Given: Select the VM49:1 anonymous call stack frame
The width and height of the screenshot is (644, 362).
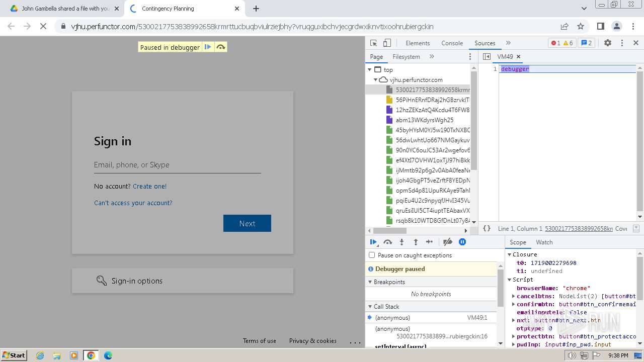Looking at the screenshot, I should pos(431,318).
